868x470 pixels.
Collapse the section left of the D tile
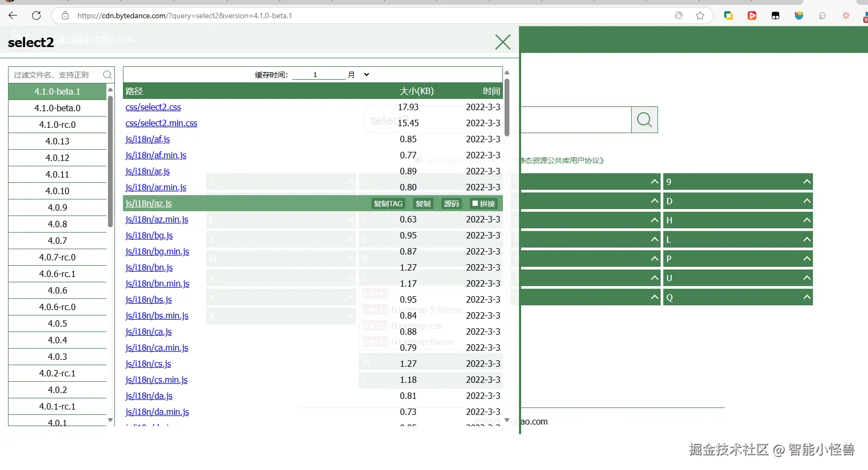tap(655, 201)
